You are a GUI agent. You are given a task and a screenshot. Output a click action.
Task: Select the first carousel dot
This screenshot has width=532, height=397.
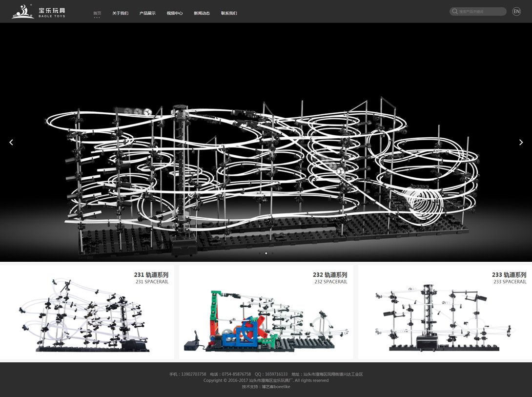click(259, 253)
